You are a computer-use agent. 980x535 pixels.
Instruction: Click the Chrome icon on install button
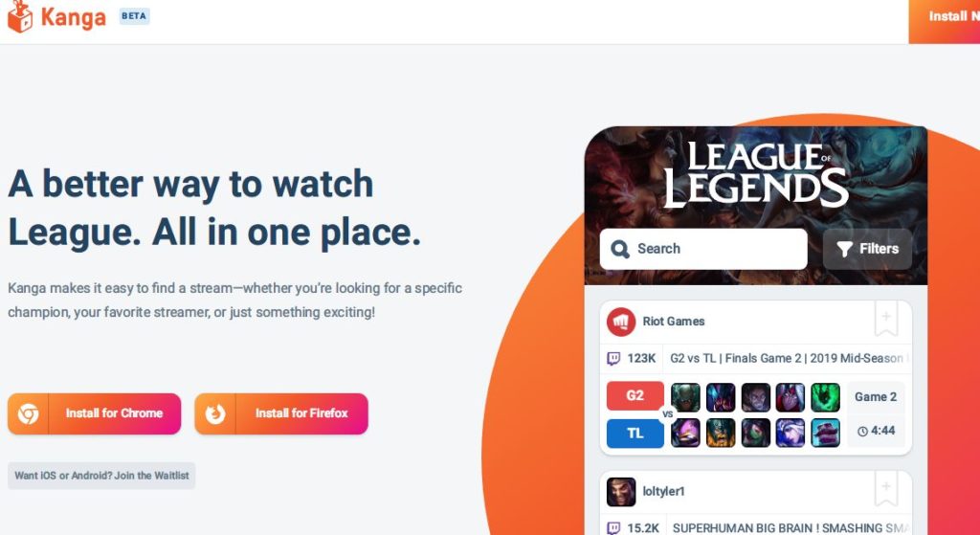pos(28,413)
